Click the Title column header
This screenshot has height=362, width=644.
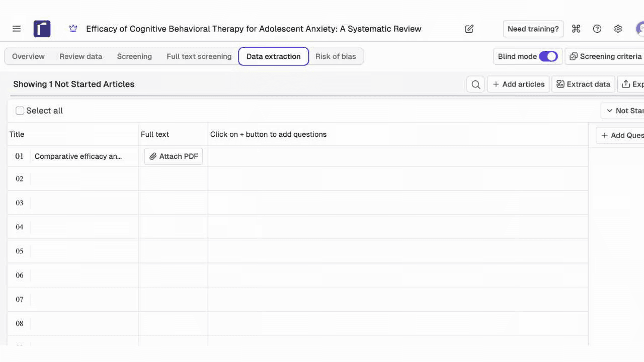coord(17,134)
